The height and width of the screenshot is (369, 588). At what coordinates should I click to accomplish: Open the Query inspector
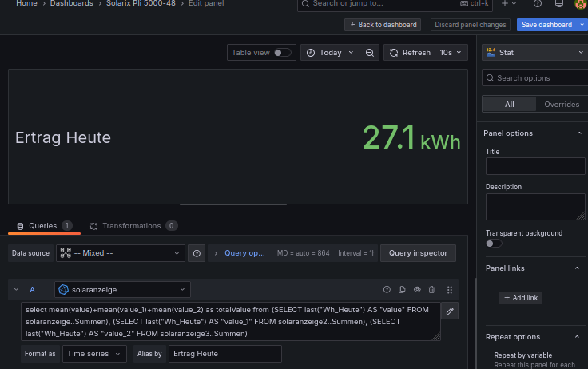tap(418, 253)
